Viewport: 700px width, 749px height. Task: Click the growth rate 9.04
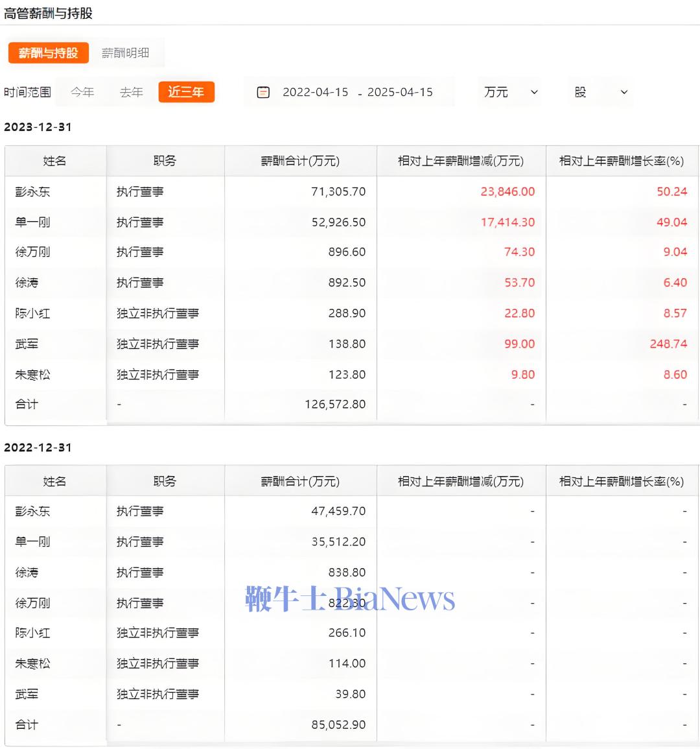point(675,252)
